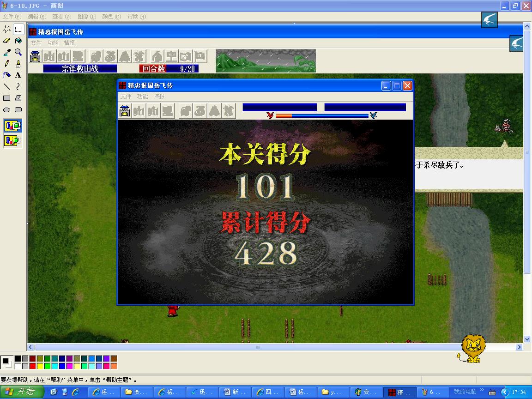
Task: Click the vertical scrollbar down arrow
Action: coord(527,339)
